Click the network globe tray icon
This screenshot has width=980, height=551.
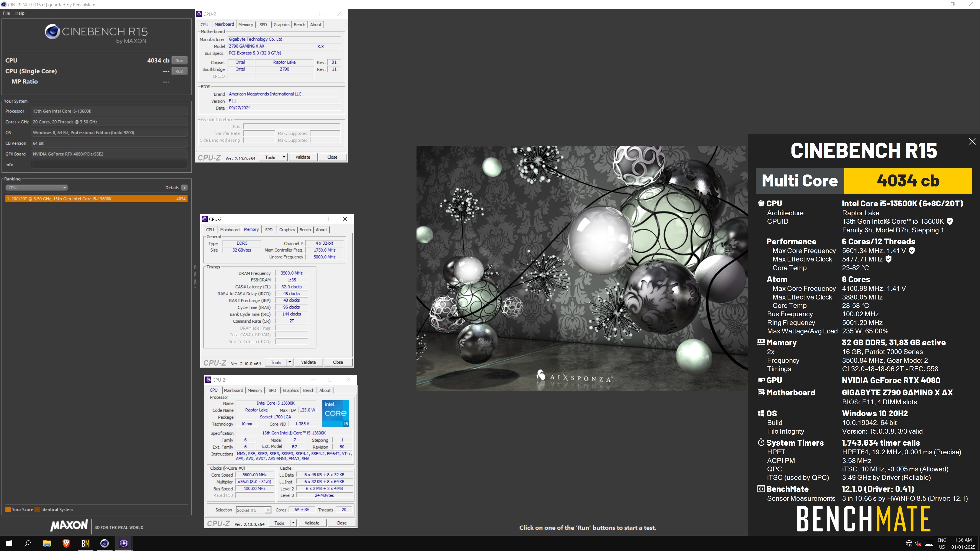pos(909,543)
